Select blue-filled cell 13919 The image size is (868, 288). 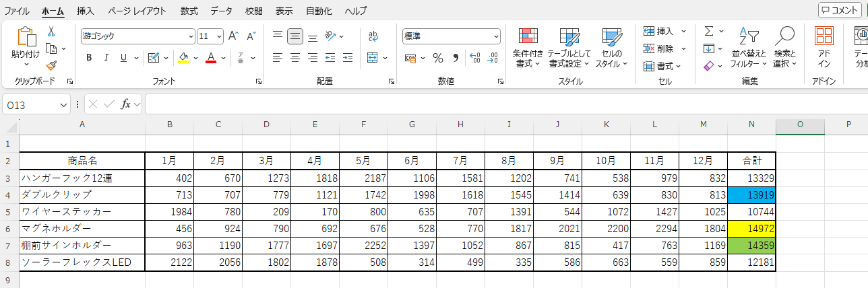751,194
